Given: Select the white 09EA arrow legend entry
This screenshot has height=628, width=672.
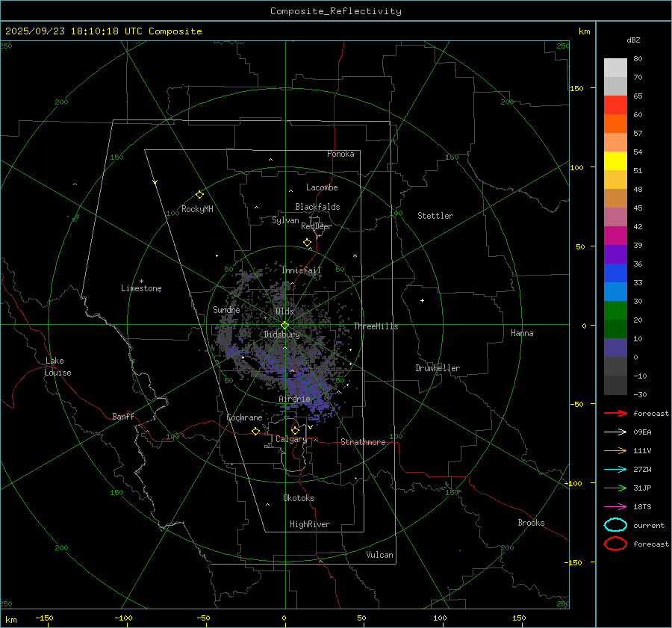Looking at the screenshot, I should [615, 432].
